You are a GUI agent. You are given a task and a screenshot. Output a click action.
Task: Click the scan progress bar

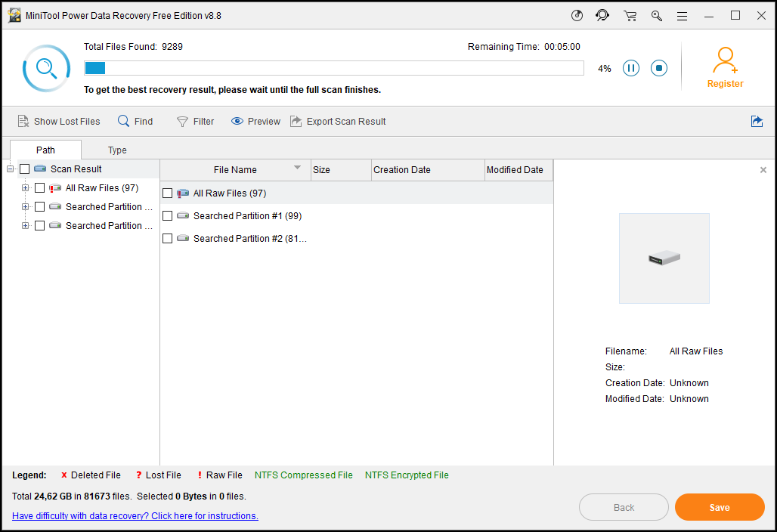334,68
